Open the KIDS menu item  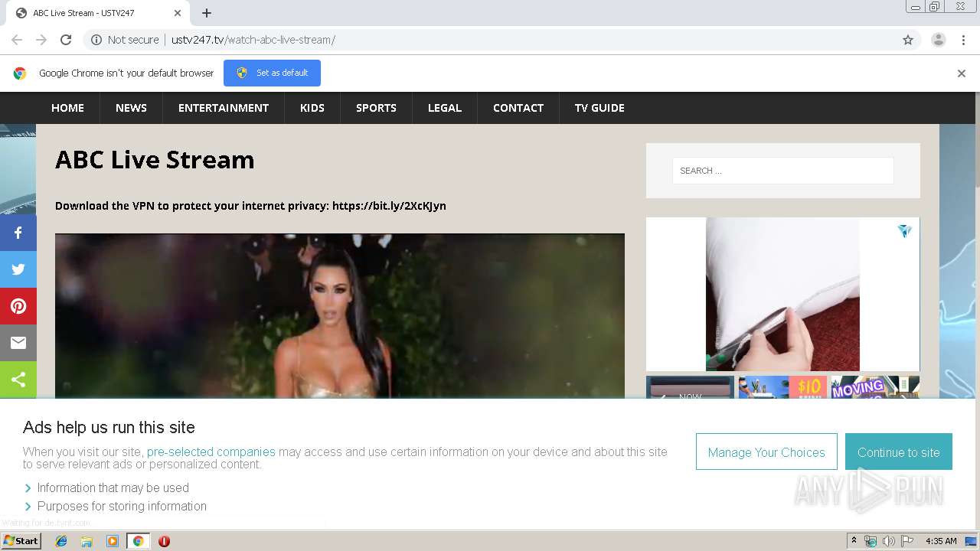click(x=312, y=108)
